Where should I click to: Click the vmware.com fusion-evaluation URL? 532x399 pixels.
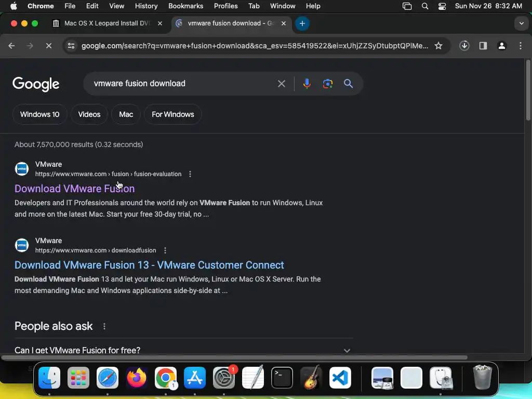coord(108,174)
